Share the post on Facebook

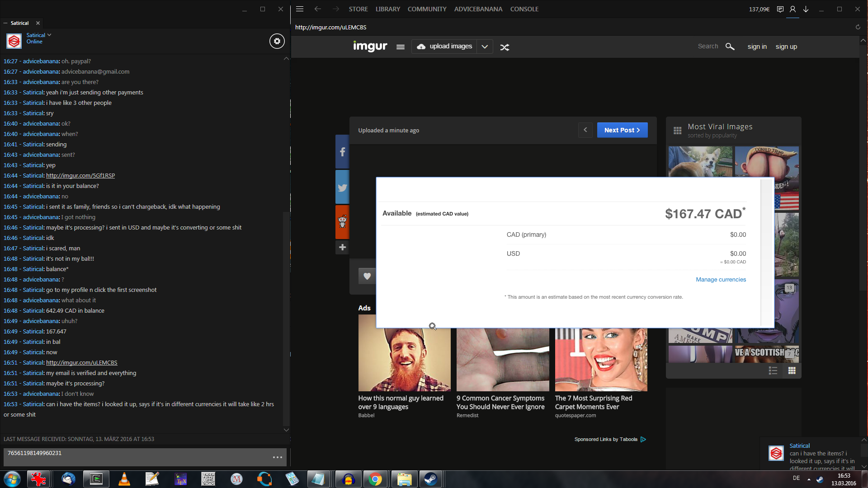342,152
